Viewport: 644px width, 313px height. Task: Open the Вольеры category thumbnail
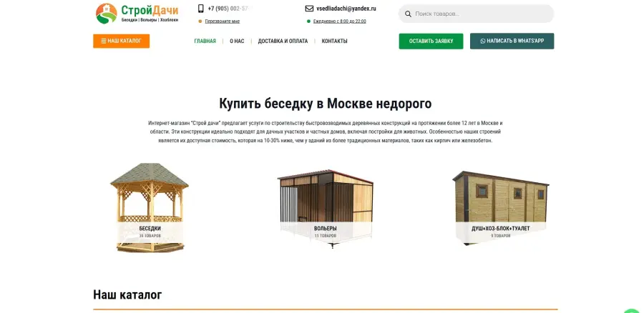[x=326, y=209]
